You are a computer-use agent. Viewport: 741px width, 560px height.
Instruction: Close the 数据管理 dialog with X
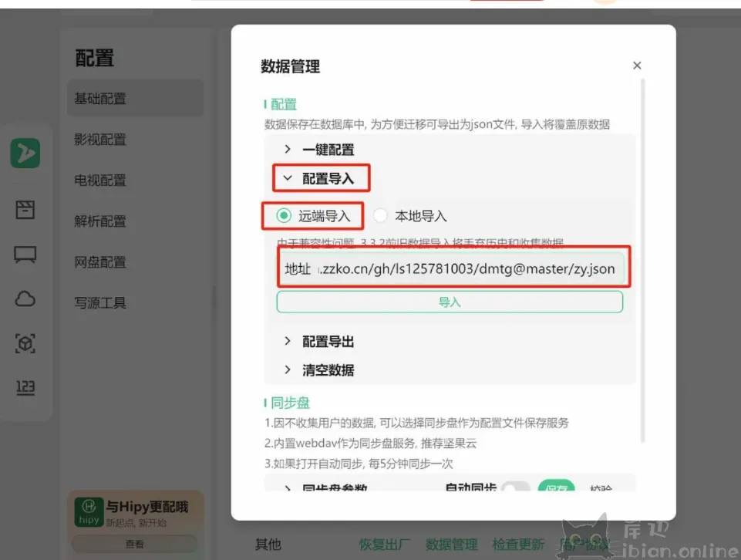click(637, 66)
